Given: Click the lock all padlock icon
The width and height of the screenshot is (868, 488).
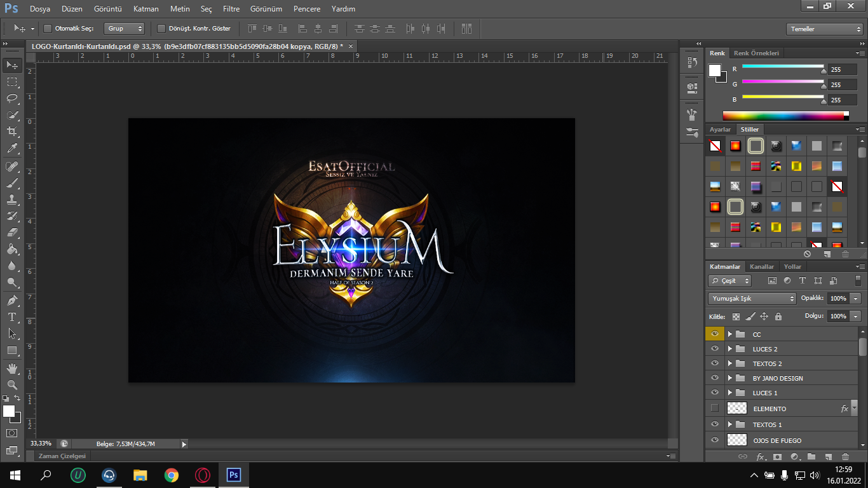Looking at the screenshot, I should tap(778, 316).
